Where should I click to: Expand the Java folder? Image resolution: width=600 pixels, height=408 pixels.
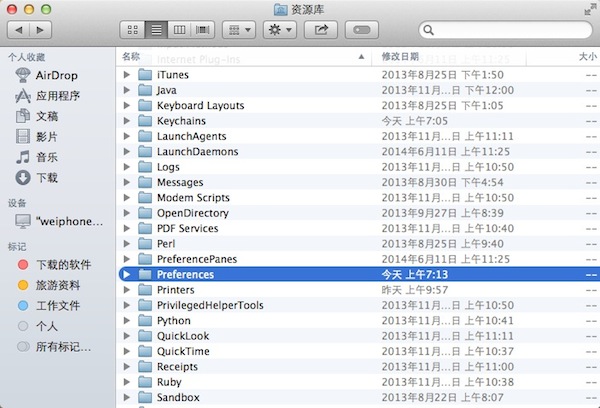coord(127,90)
